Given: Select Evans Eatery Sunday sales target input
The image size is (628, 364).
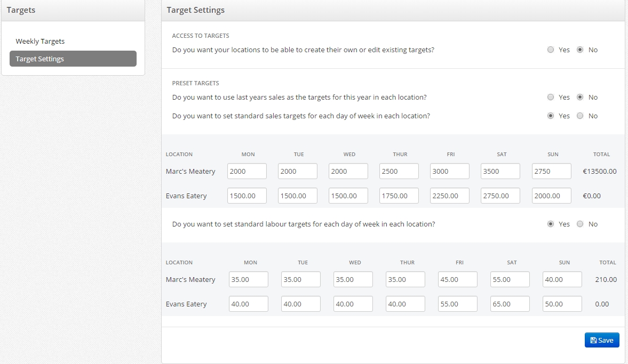Looking at the screenshot, I should point(551,196).
